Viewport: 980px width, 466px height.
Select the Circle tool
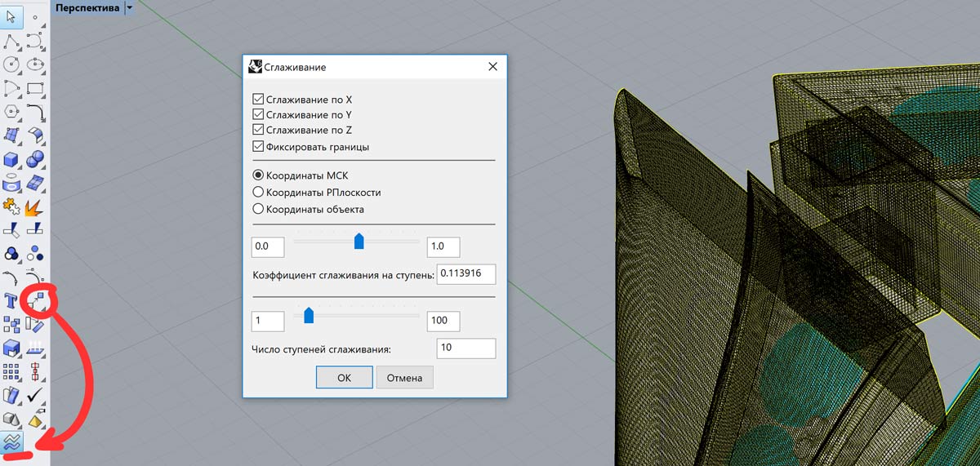[x=11, y=64]
